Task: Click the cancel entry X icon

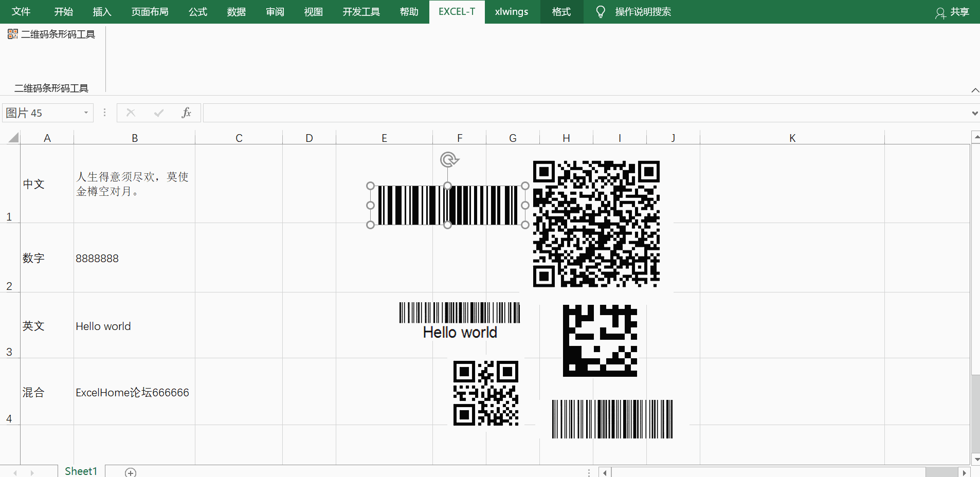Action: tap(131, 113)
